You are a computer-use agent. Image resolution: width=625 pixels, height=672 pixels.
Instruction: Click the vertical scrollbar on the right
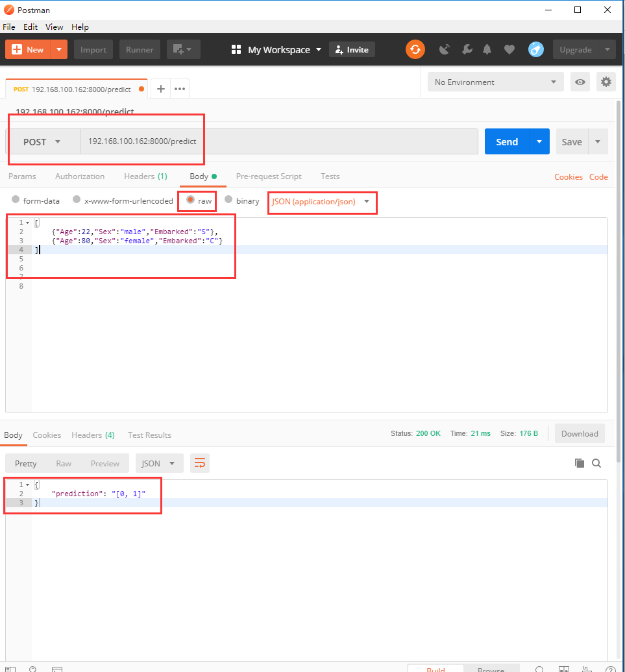(x=618, y=281)
